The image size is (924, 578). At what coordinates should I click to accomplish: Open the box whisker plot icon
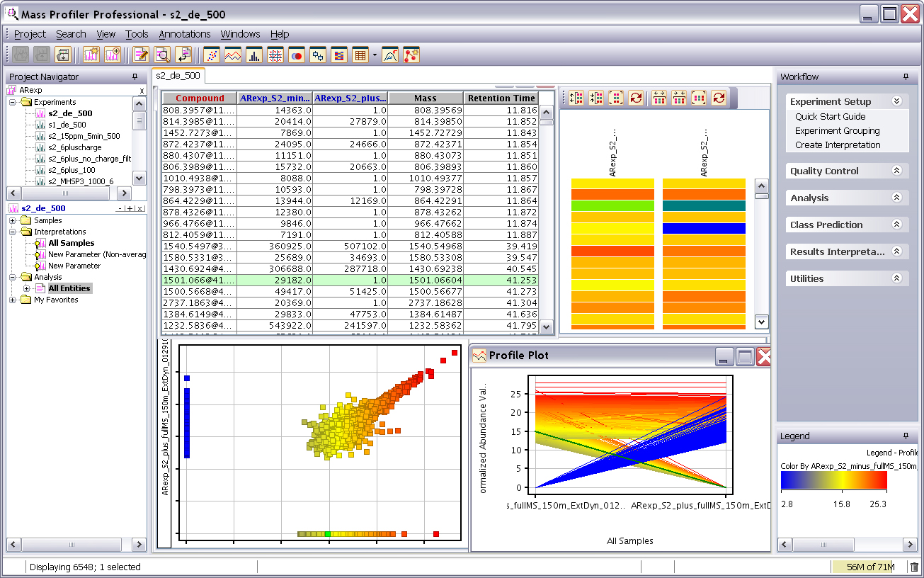click(318, 55)
